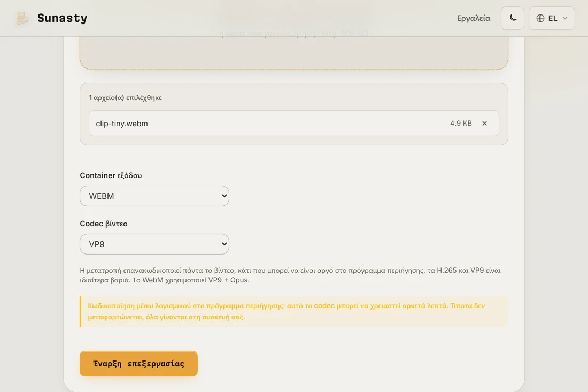Click the 1 αρχείο(α) επιλέχθηκε label
Image resolution: width=588 pixels, height=392 pixels.
pyautogui.click(x=125, y=97)
